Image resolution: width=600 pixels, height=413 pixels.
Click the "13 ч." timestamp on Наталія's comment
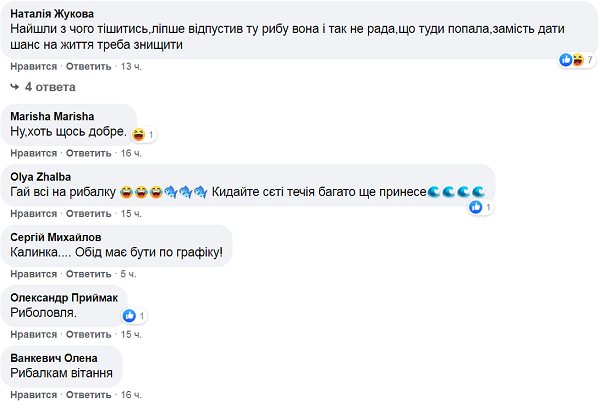tap(132, 65)
